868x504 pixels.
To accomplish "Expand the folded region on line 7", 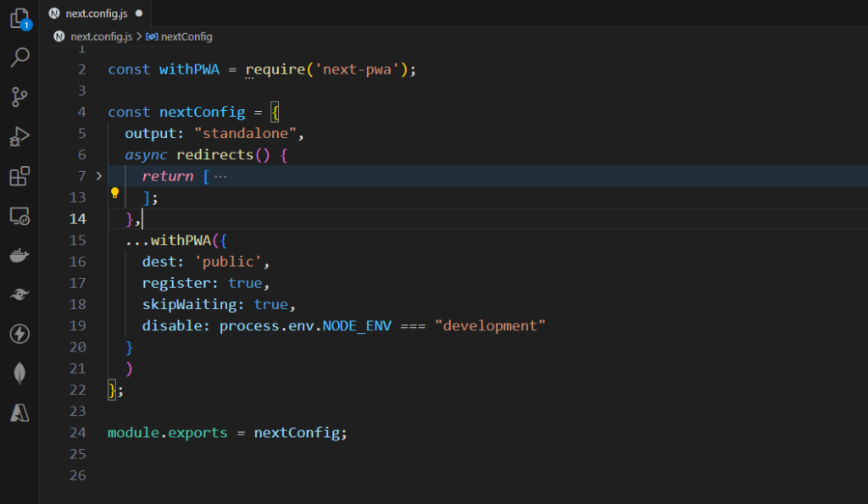I will 99,176.
